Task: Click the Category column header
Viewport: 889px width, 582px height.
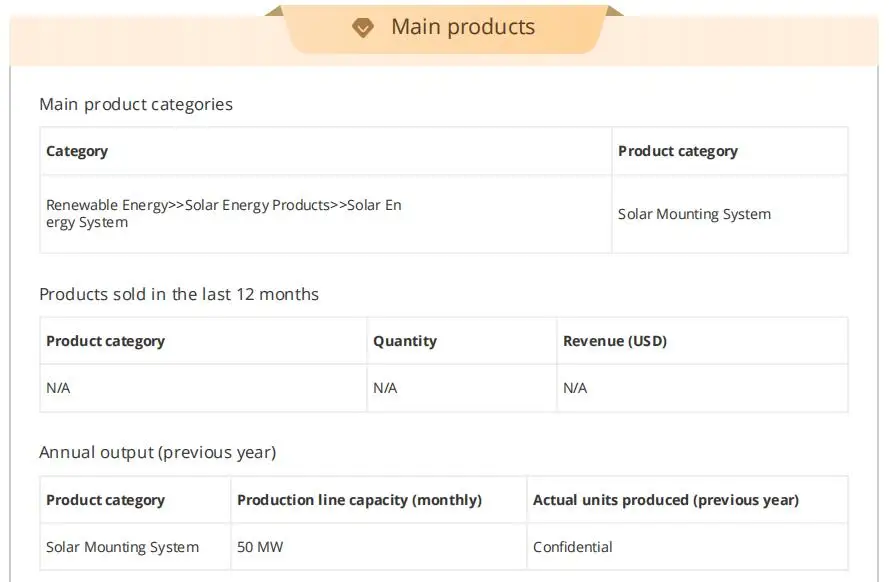Action: [77, 151]
